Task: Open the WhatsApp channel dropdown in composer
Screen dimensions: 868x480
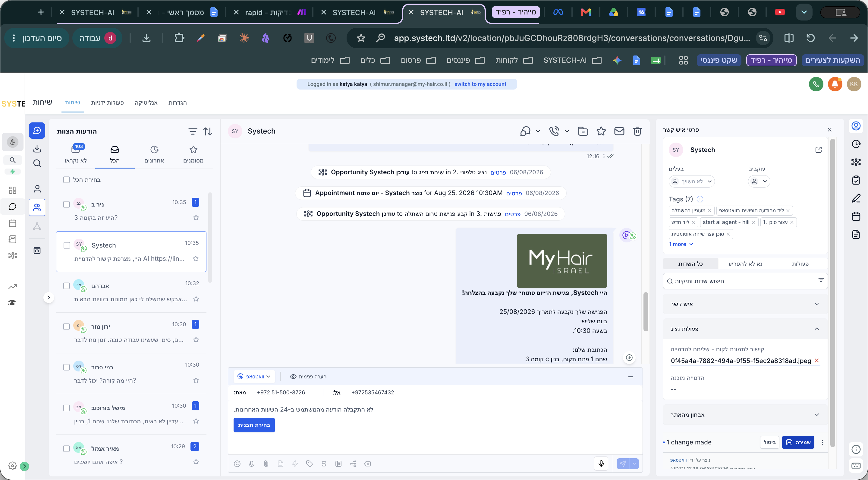Action: (x=254, y=377)
